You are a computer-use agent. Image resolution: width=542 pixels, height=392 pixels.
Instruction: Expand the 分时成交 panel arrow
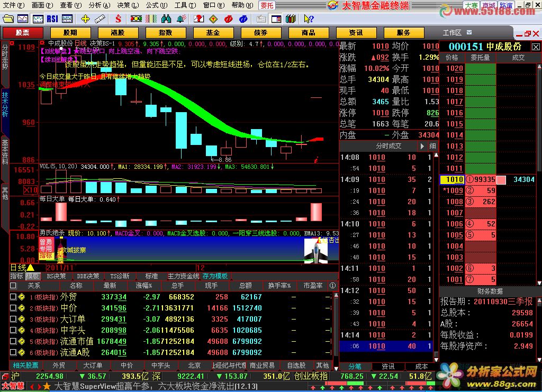click(422, 146)
